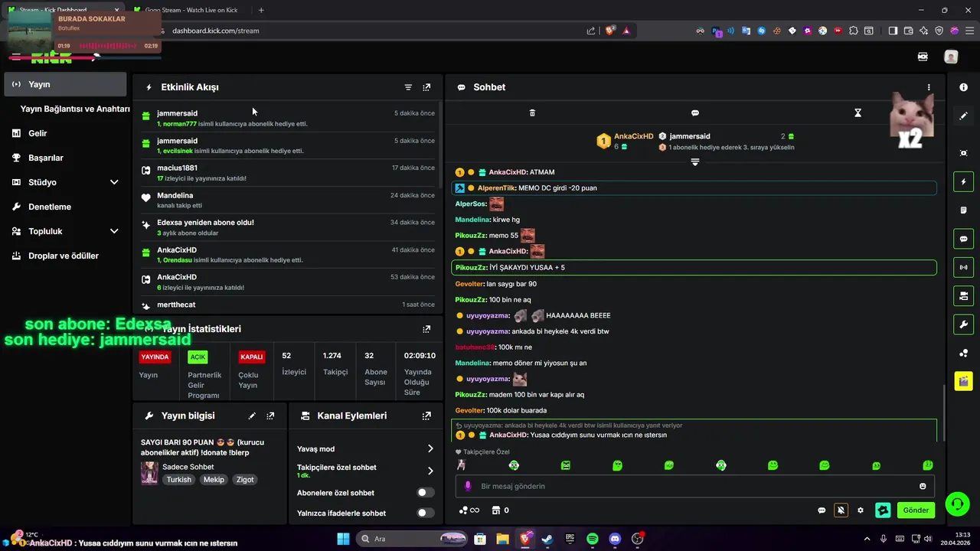Click trash icon in chat toolbar

pos(532,112)
